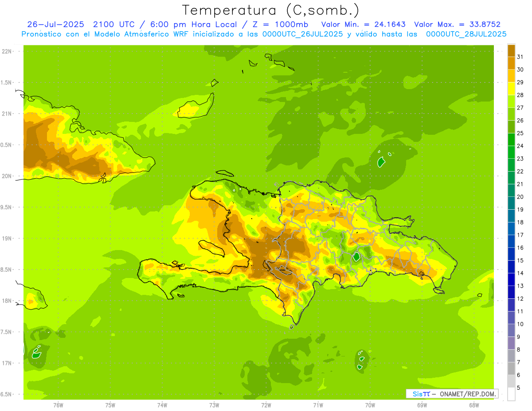Pick the legend color band between 27 and 28
Screen dimensions: 532x411
511,101
